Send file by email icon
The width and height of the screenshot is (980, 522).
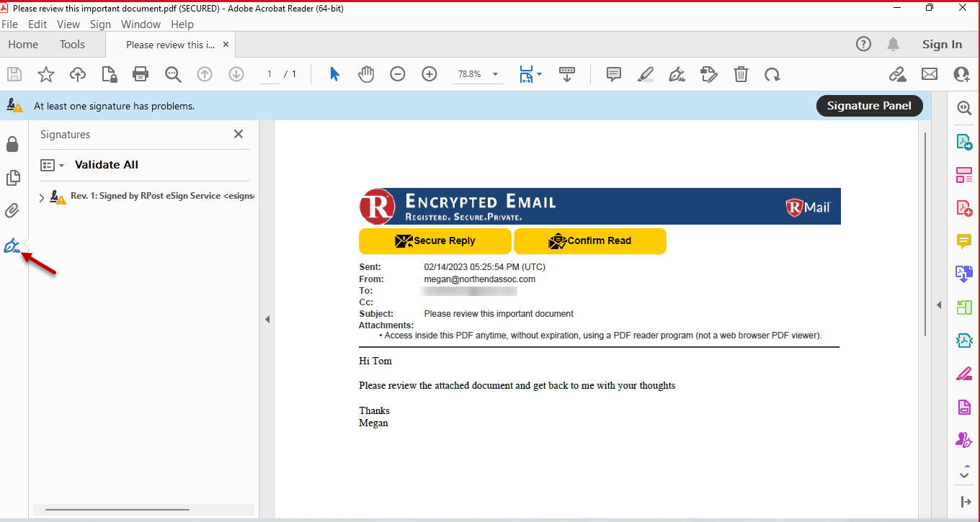tap(930, 74)
